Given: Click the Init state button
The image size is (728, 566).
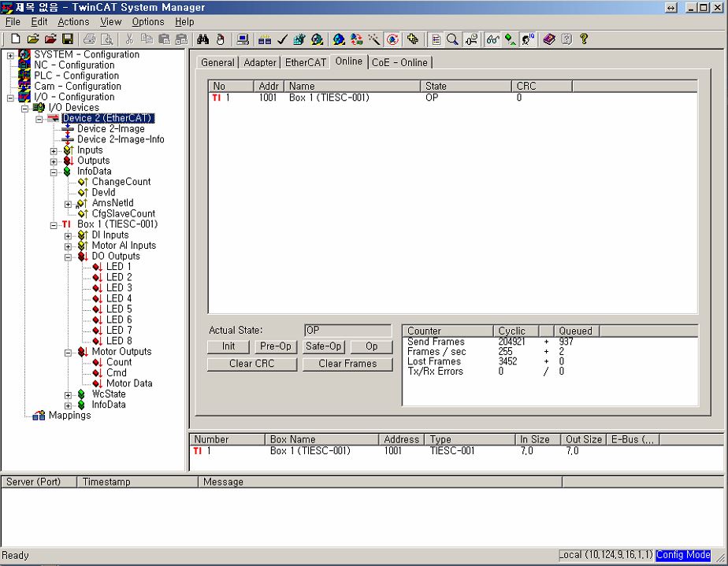Looking at the screenshot, I should 228,346.
